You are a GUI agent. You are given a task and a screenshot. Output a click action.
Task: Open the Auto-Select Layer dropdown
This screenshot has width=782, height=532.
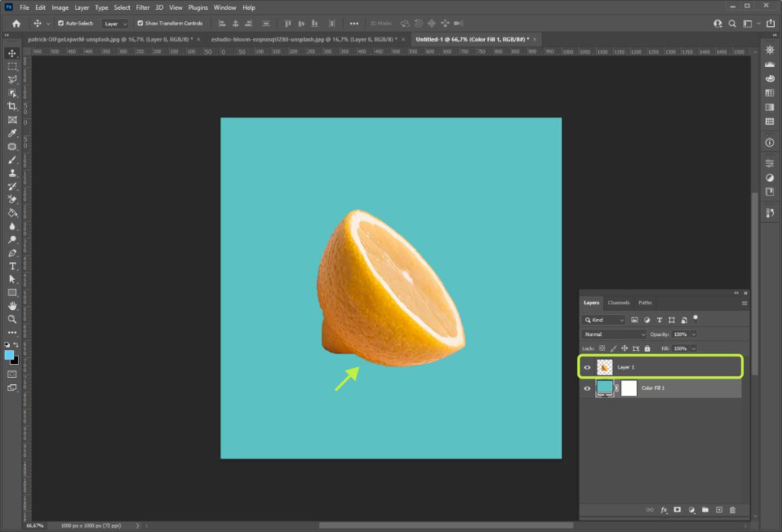tap(115, 24)
